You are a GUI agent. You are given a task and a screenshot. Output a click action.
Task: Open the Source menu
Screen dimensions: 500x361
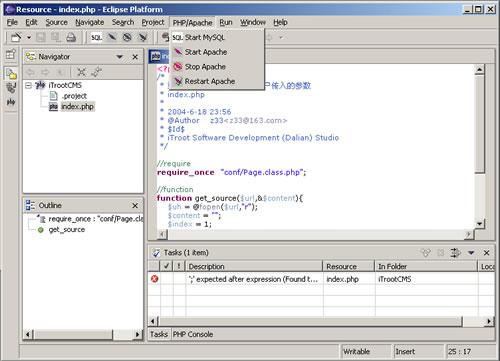56,22
